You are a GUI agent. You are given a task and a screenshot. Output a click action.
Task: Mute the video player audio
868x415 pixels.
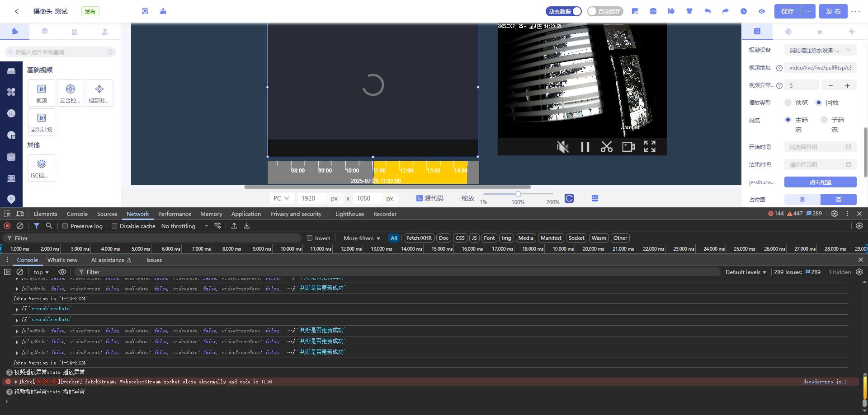[563, 147]
